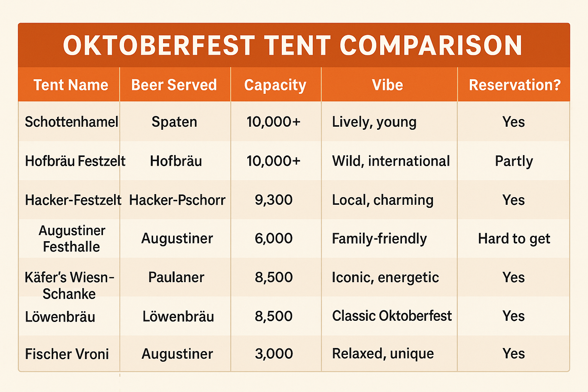
Task: Click the Vibe column header
Action: [387, 85]
